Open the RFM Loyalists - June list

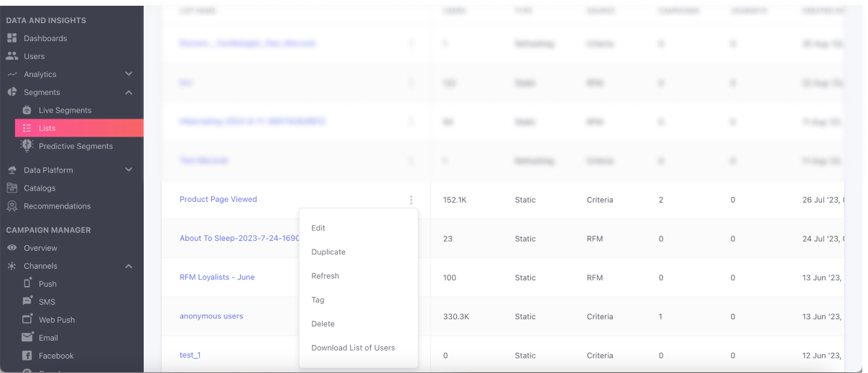coord(216,277)
